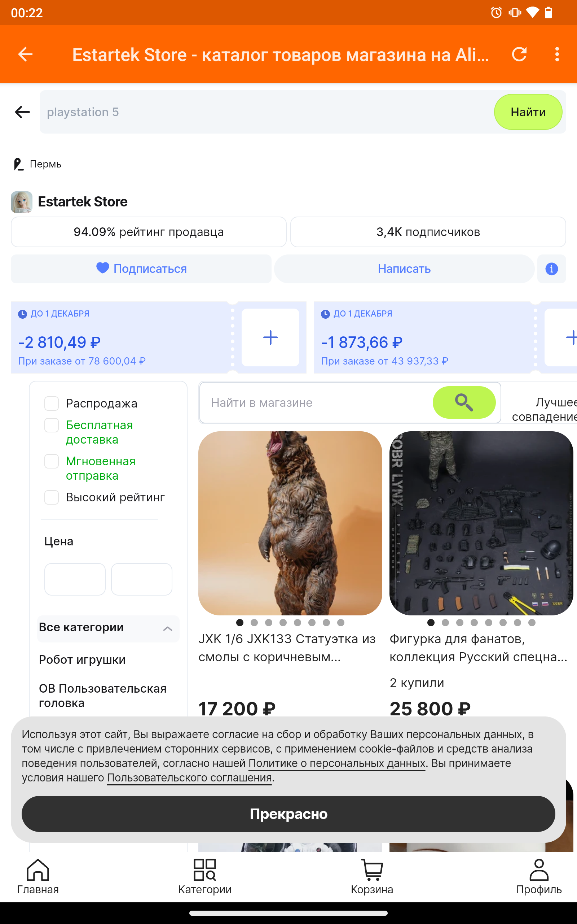Open the three-dot overflow menu

tap(557, 54)
